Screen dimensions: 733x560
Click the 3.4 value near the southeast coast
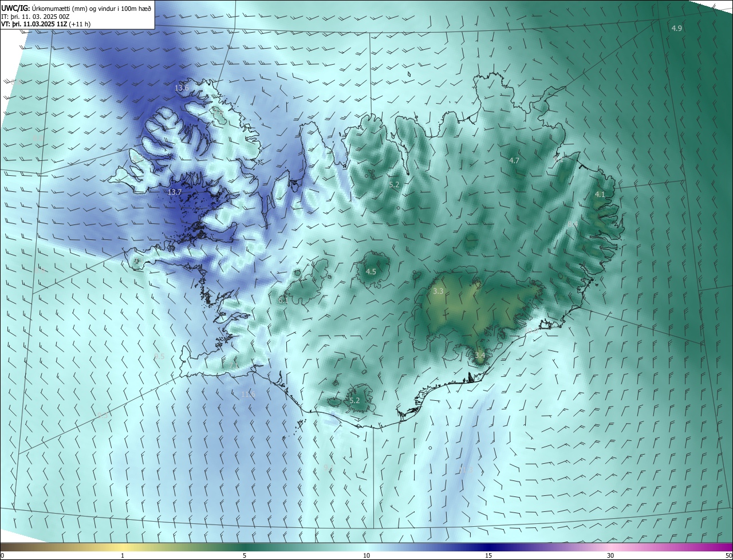pos(480,356)
